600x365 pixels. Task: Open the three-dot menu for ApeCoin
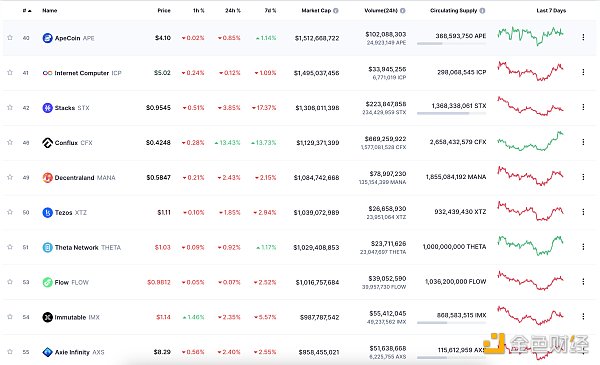(x=583, y=37)
